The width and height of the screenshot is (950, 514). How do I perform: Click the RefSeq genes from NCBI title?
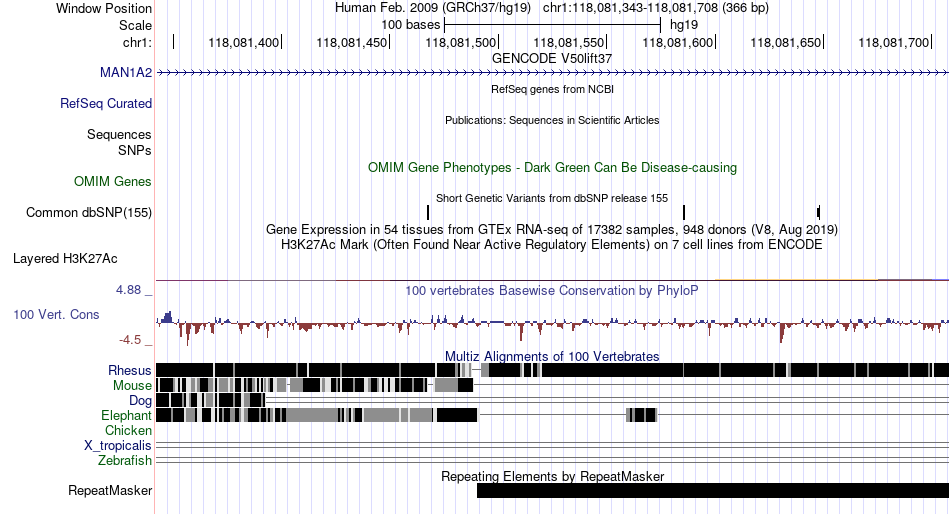[x=553, y=89]
